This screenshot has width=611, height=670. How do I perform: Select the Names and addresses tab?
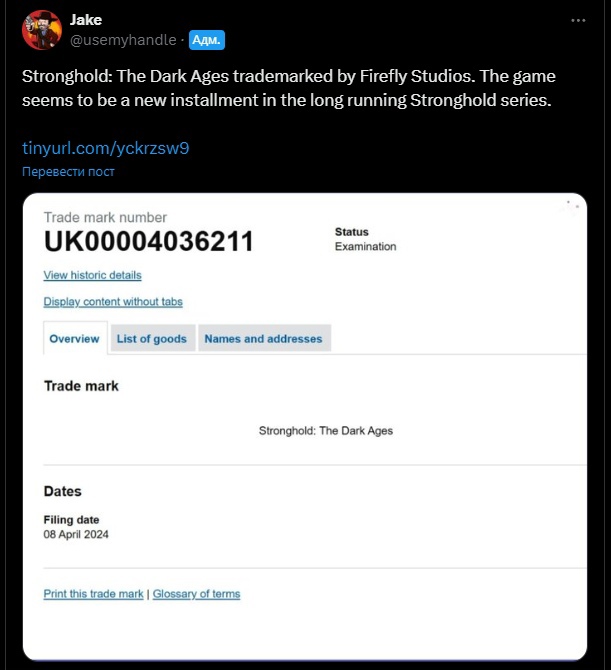pos(263,339)
